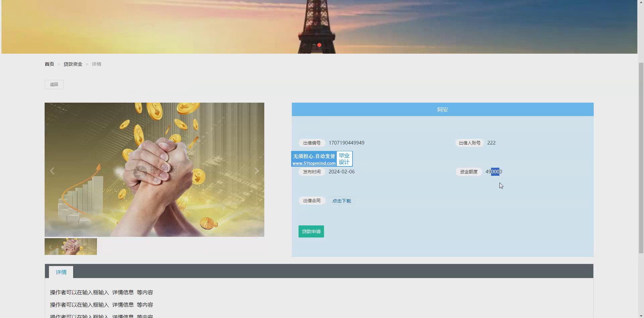Open the 贷款资金 breadcrumb link
The image size is (644, 318).
point(73,64)
